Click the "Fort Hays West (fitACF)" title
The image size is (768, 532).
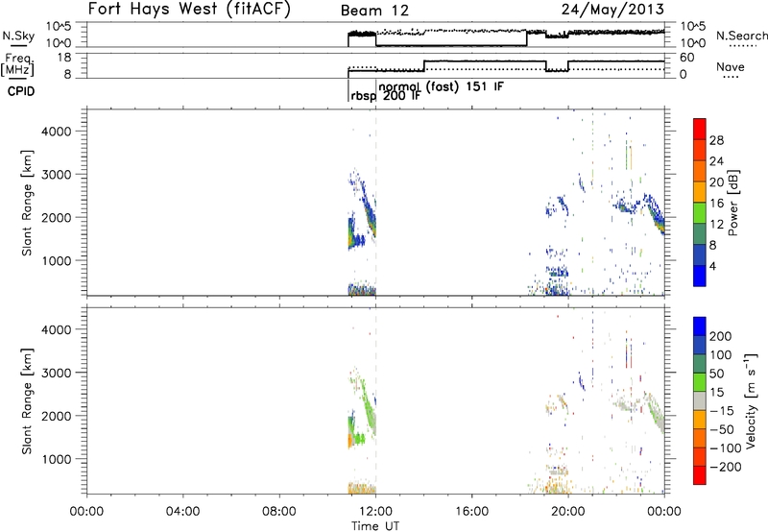(x=188, y=9)
